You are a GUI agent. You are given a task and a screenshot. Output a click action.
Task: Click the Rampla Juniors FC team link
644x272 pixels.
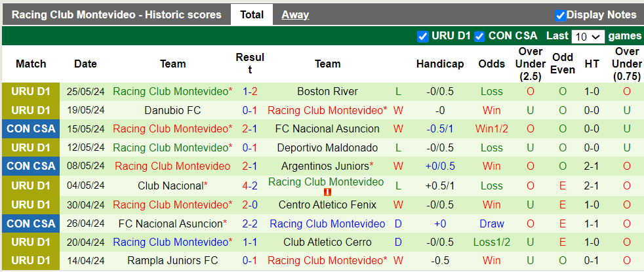[x=172, y=261]
